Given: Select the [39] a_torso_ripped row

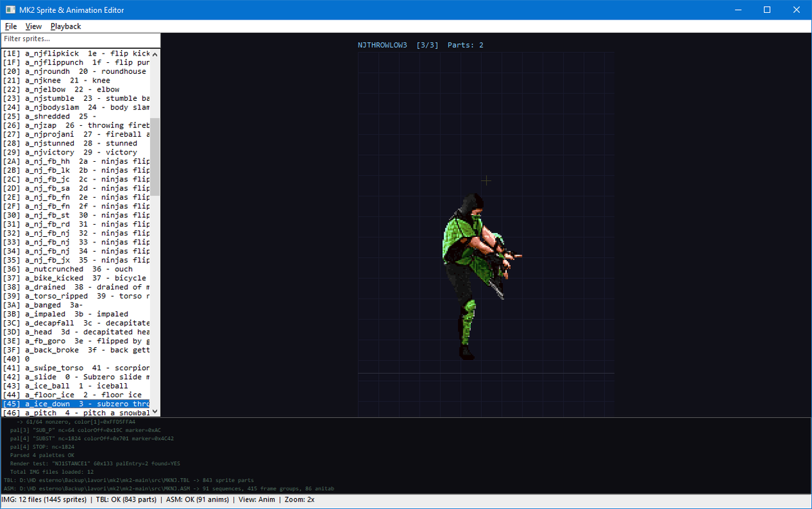Looking at the screenshot, I should coord(75,296).
